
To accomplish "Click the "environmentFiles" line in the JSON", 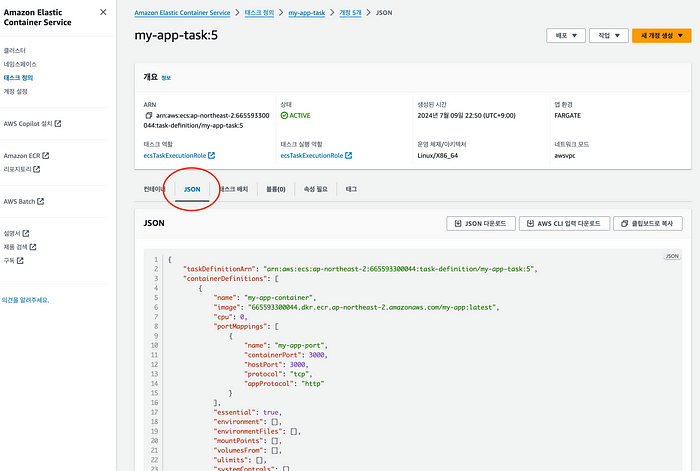I will [x=257, y=431].
